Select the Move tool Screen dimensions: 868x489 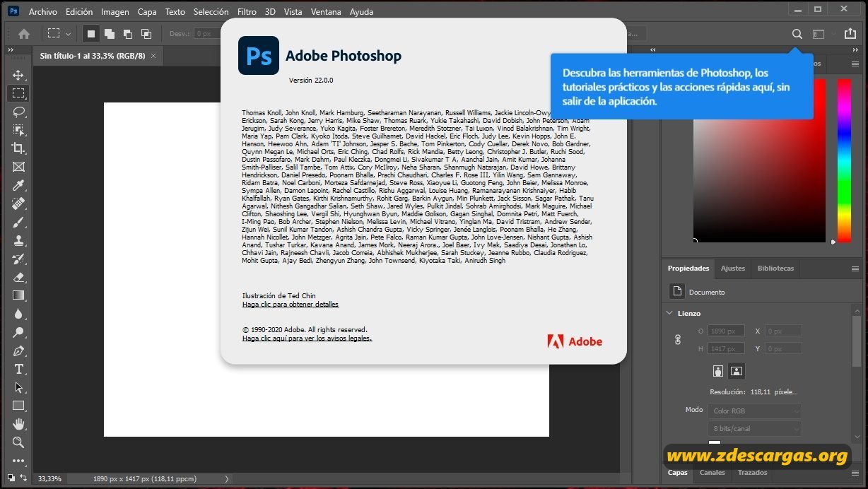pyautogui.click(x=18, y=75)
